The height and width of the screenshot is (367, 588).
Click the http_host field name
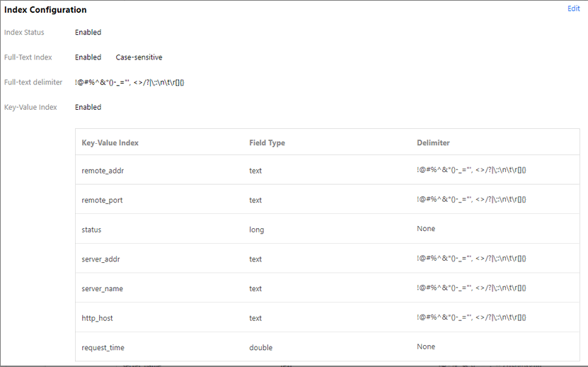(x=97, y=318)
